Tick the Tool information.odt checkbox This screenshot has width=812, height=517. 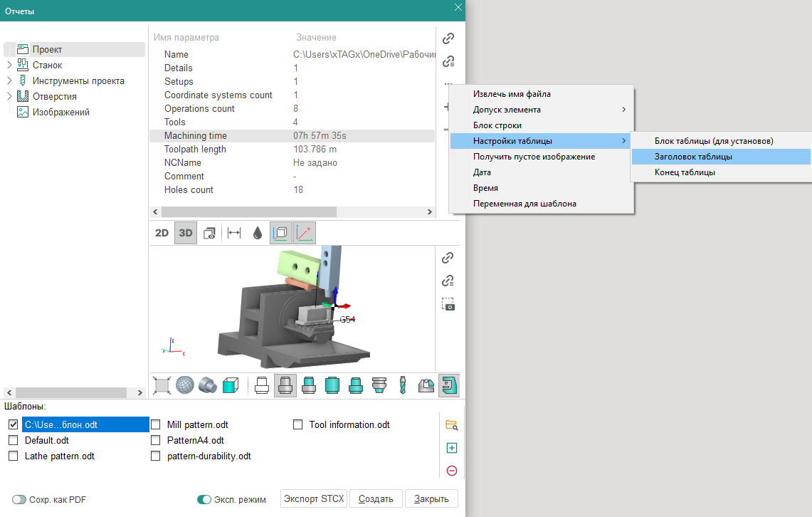pyautogui.click(x=298, y=425)
